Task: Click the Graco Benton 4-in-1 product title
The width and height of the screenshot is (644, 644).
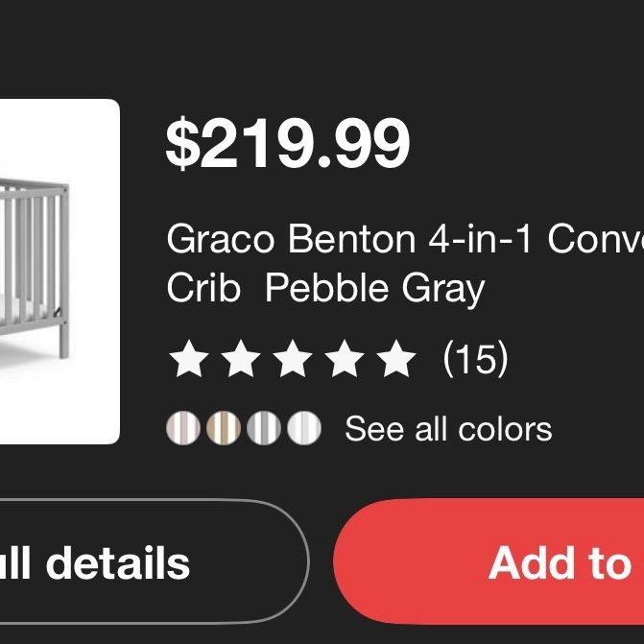Action: pos(405,239)
